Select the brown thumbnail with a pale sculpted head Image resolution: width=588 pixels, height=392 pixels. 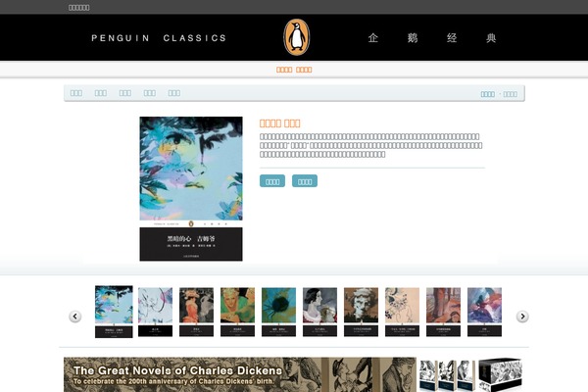361,312
